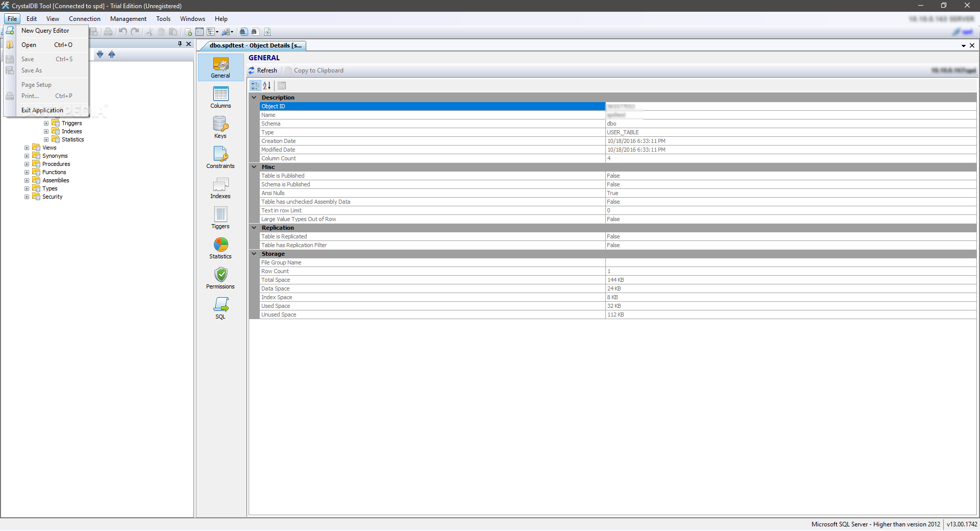The image size is (980, 531).
Task: Select the Object ID property row
Action: (x=618, y=106)
